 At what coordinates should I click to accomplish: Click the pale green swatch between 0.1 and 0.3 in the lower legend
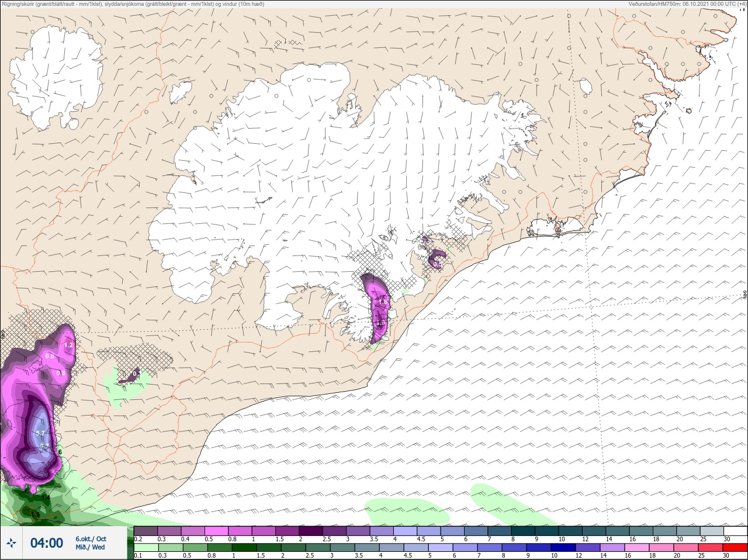[146, 548]
